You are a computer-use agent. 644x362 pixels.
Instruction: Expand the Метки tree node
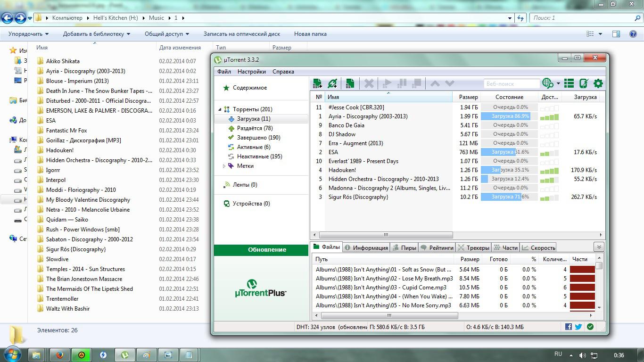click(x=224, y=166)
